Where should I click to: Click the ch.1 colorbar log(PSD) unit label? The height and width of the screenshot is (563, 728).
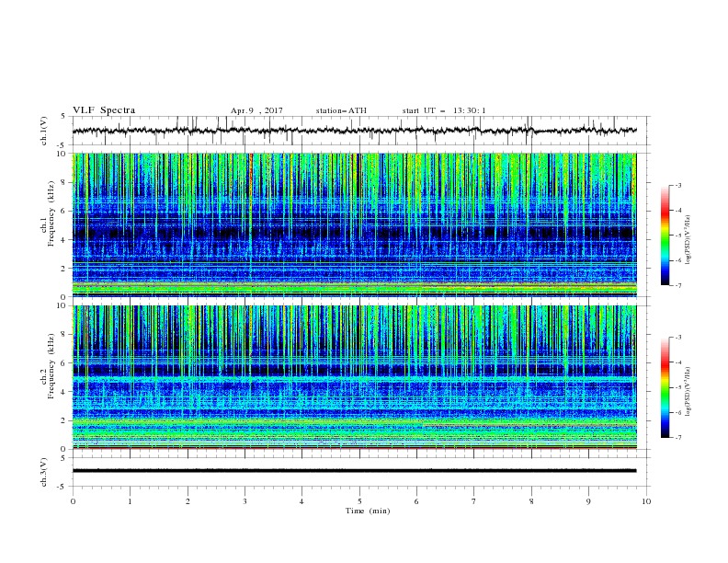point(688,240)
